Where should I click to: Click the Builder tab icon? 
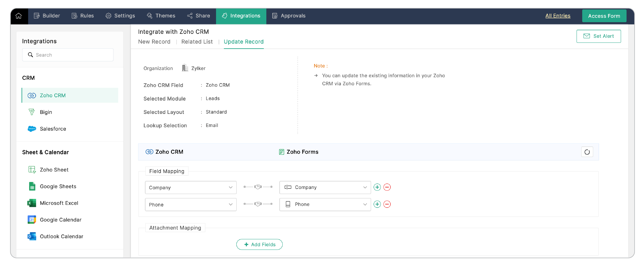36,16
